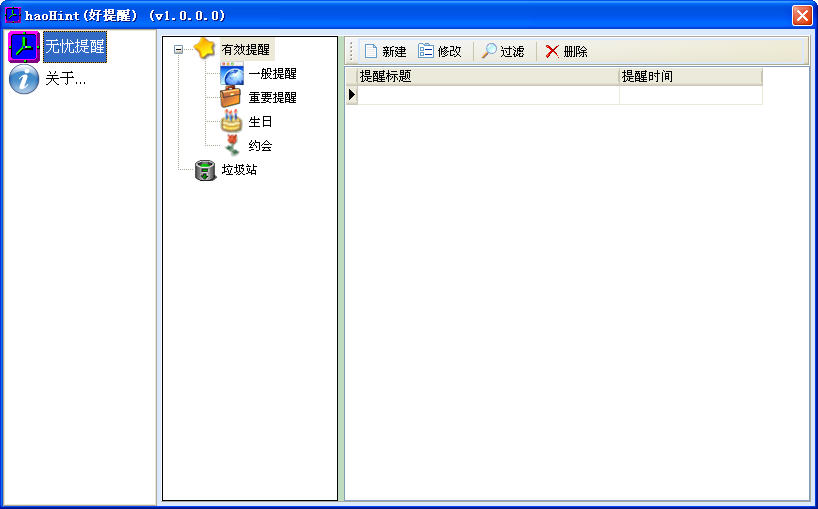
Task: Click the 新建 new document icon
Action: click(370, 51)
